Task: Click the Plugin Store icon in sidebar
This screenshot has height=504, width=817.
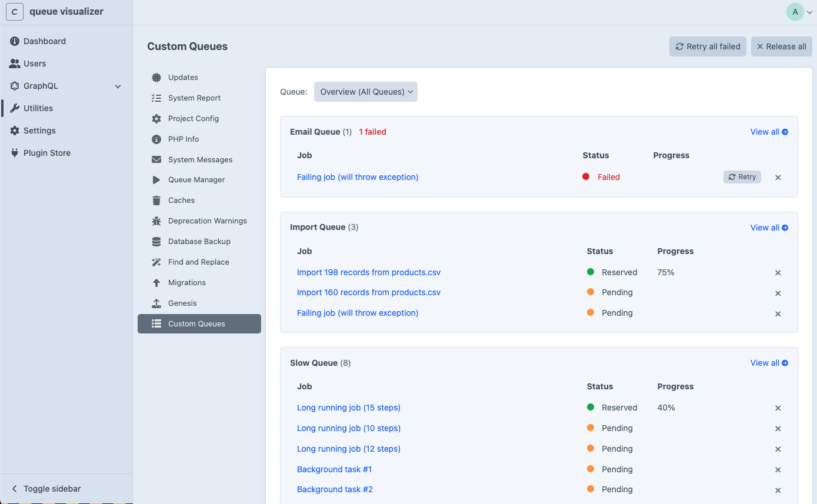Action: point(13,152)
